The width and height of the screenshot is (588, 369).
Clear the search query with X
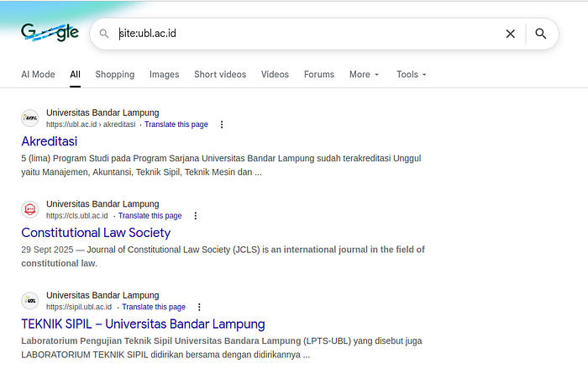pos(511,34)
